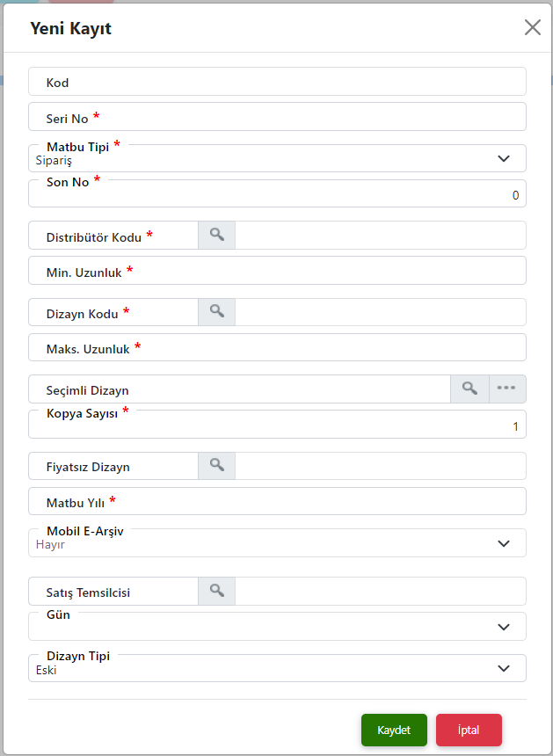Expand the Mobil E-Arşiv dropdown
Viewport: 553px width, 756px height.
point(277,543)
